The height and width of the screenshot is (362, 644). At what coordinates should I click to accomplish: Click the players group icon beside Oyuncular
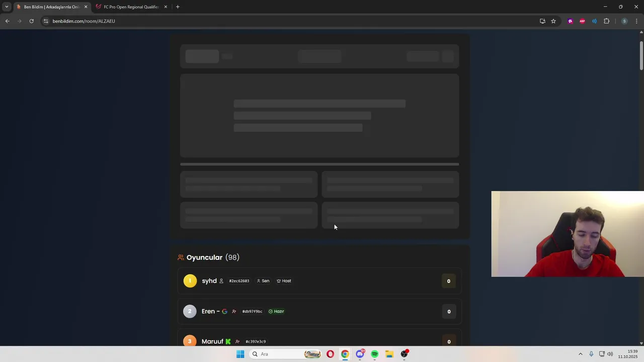(x=181, y=257)
